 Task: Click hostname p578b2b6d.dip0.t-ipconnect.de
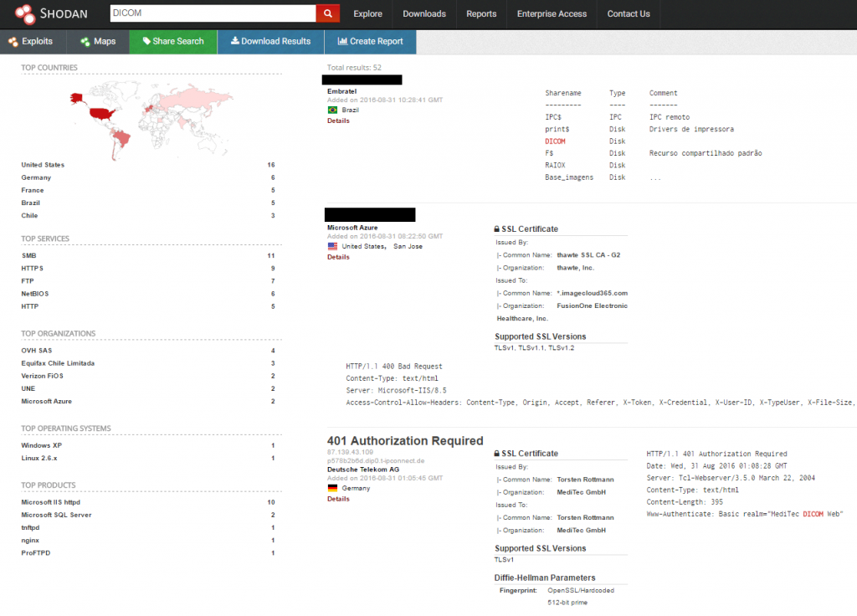click(376, 461)
